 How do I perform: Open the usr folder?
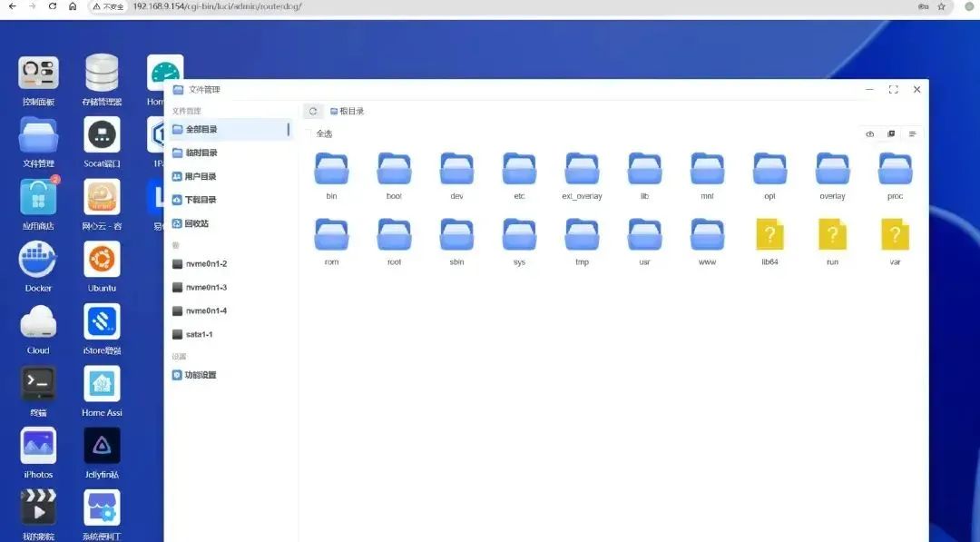[x=644, y=234]
